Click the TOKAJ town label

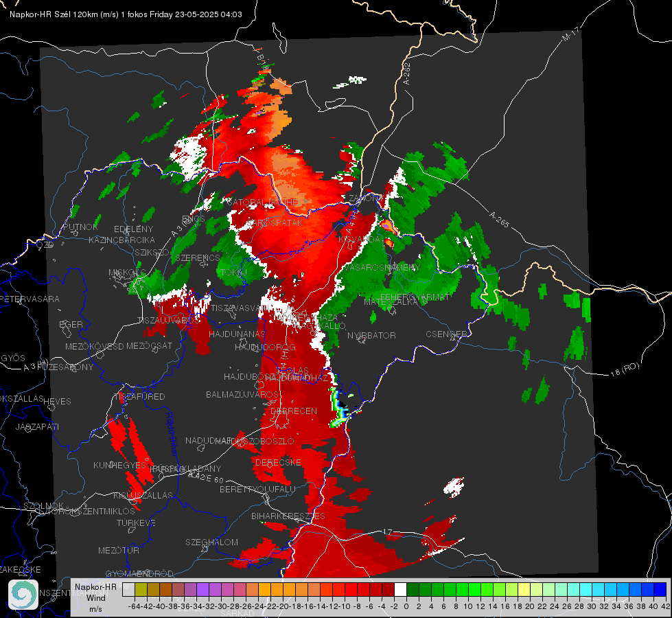coord(233,273)
